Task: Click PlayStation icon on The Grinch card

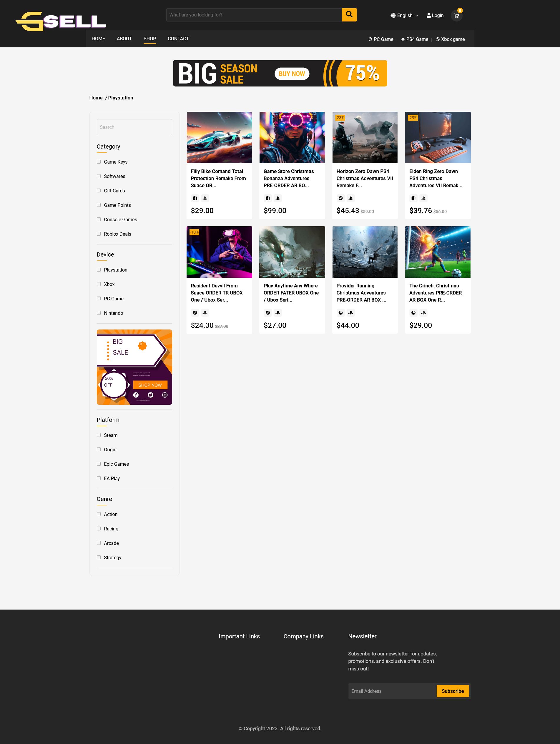Action: [x=423, y=313]
